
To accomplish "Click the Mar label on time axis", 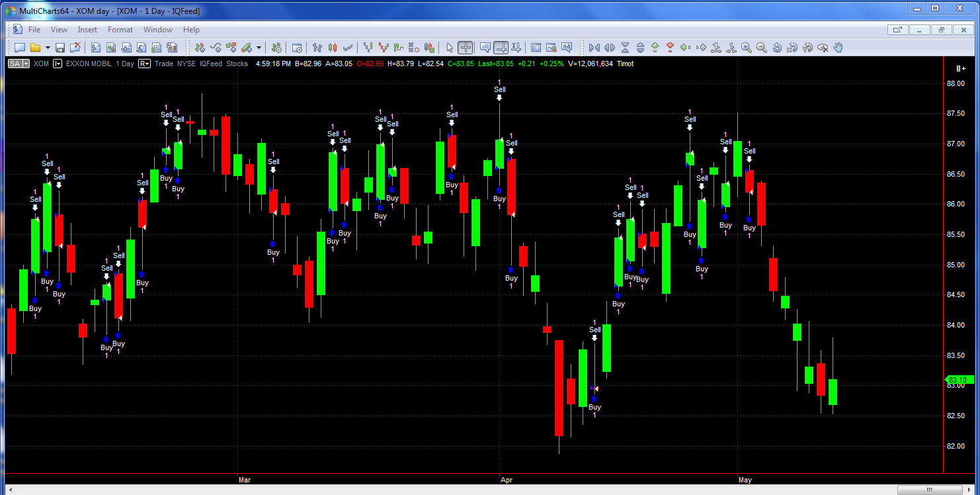I will 245,479.
